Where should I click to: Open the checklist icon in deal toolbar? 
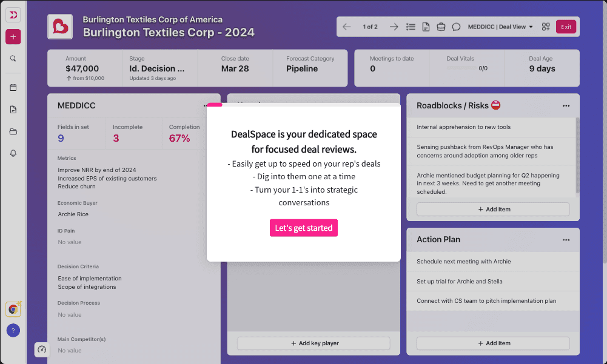click(x=411, y=27)
